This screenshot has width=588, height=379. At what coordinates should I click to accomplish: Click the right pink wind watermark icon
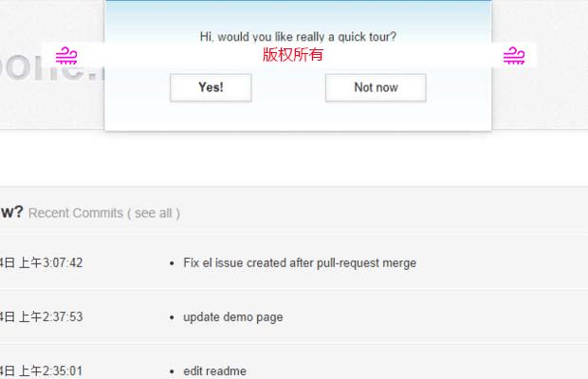coord(514,56)
